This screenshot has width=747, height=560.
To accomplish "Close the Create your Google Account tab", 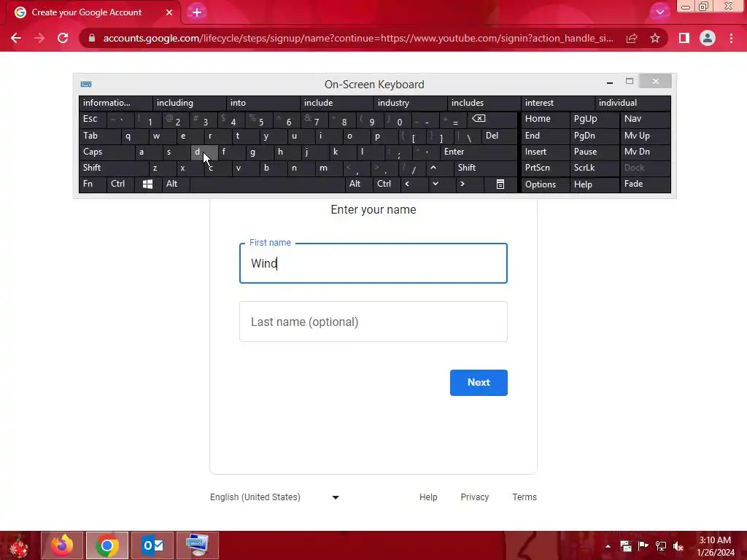I will click(x=169, y=12).
